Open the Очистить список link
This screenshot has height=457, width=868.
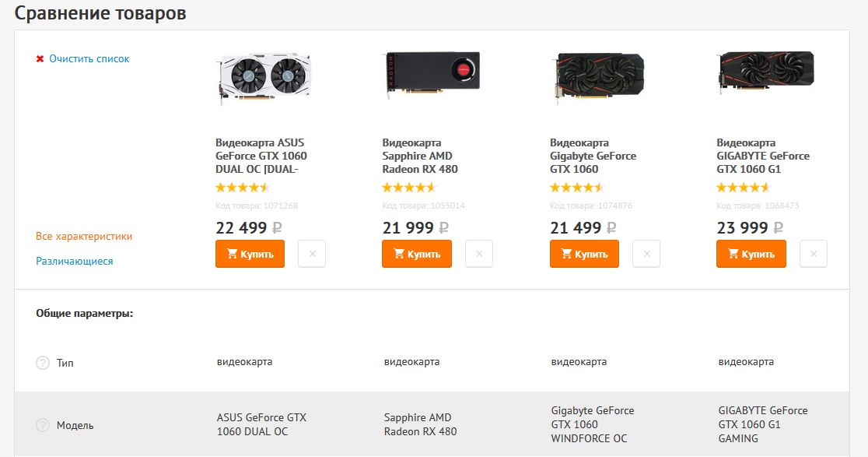(89, 59)
